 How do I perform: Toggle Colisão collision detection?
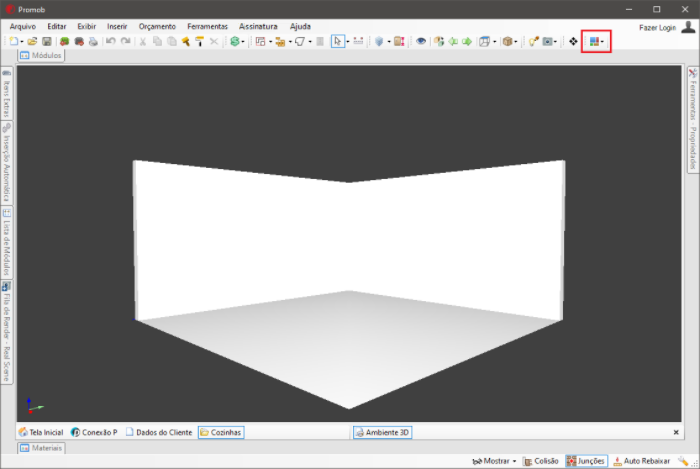click(x=541, y=461)
